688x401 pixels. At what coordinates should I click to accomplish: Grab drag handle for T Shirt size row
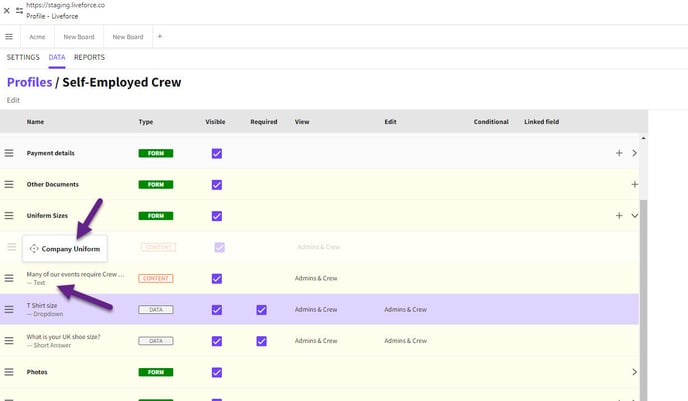[9, 309]
